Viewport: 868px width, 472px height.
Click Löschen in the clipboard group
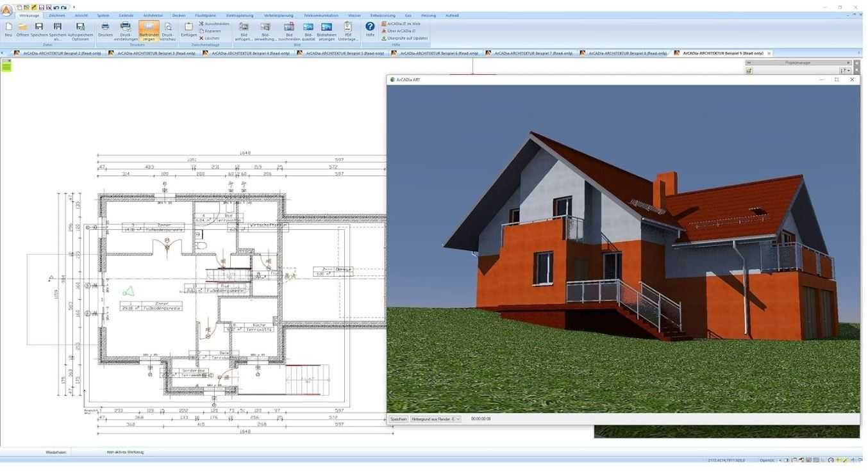(209, 38)
